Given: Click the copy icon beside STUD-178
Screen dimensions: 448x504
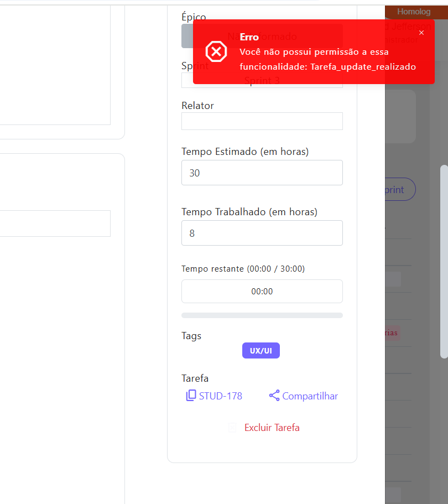Looking at the screenshot, I should tap(191, 396).
